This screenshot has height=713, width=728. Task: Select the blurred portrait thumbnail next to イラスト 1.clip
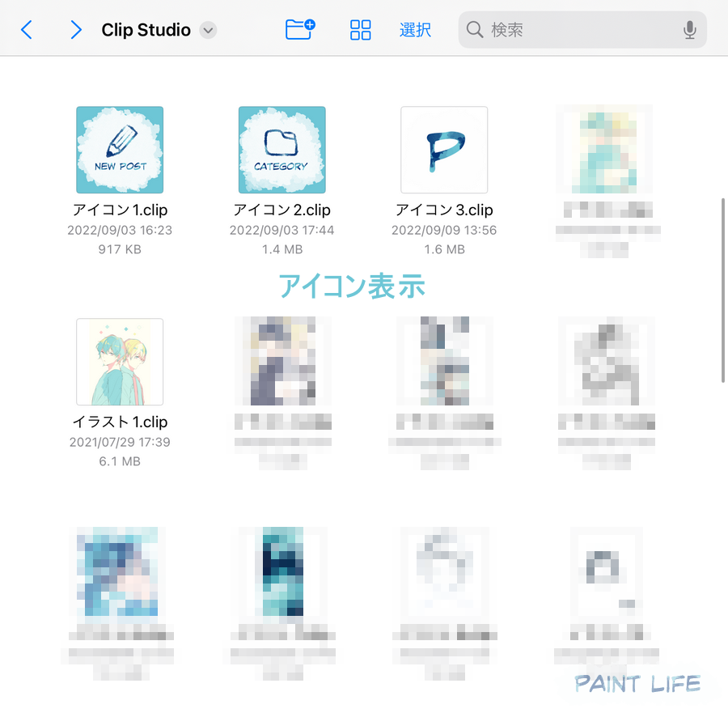(x=281, y=362)
